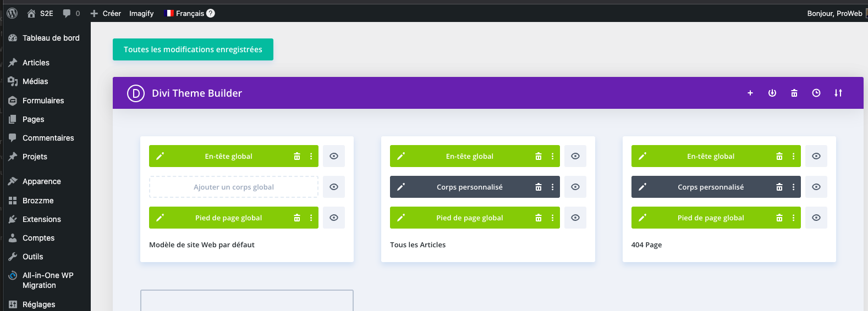Click the help question mark beside Français
This screenshot has height=311, width=868.
(x=211, y=13)
